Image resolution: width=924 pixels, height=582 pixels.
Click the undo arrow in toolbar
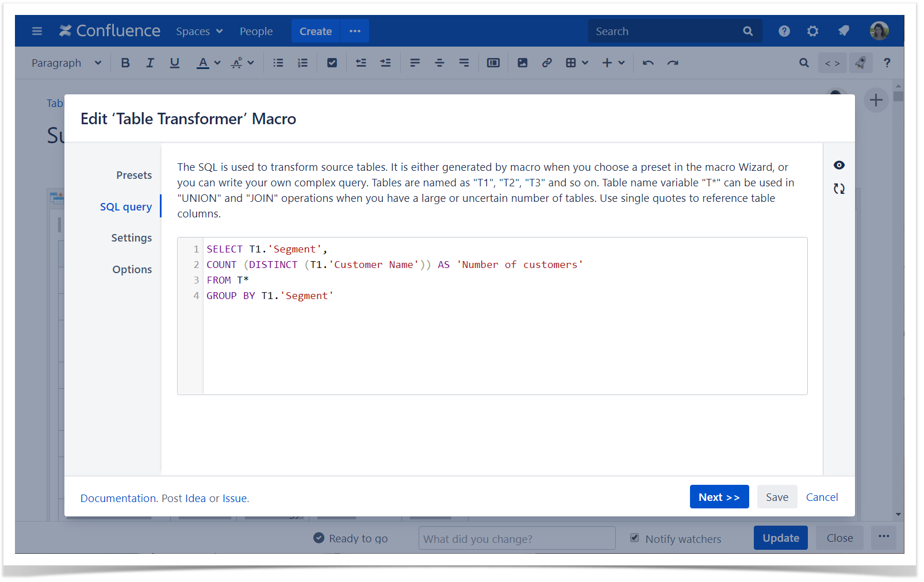(648, 63)
